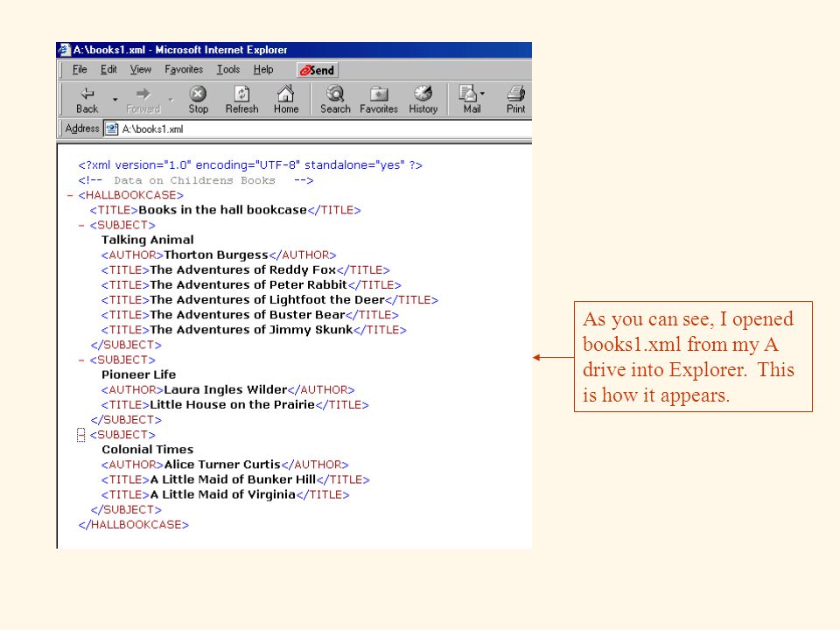Viewport: 840px width, 630px height.
Task: Click title The Adventures of Jimmy Skunk
Action: tap(251, 330)
